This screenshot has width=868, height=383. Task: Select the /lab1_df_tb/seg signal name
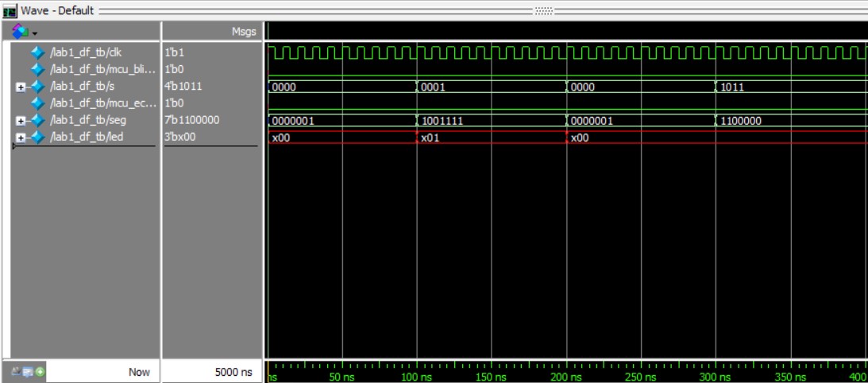point(88,120)
